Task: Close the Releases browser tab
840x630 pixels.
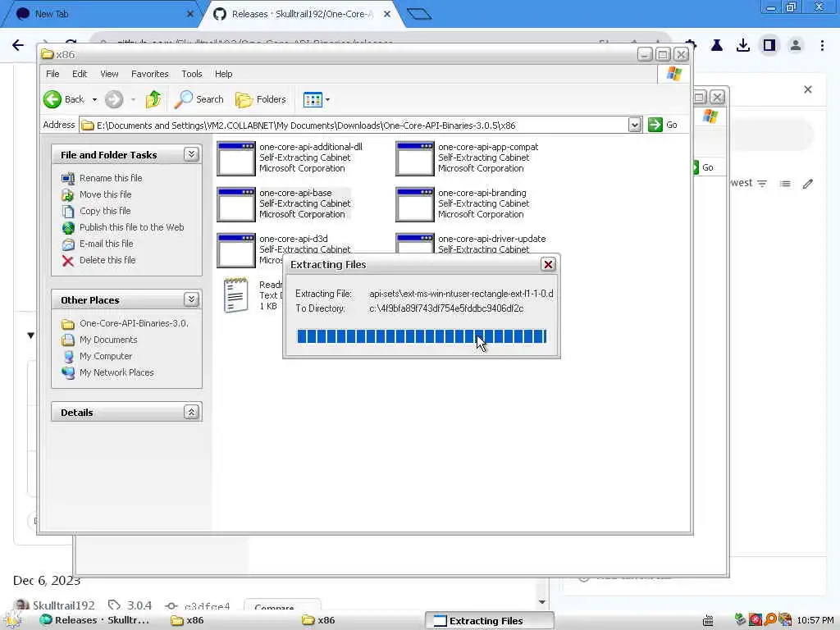Action: tap(387, 14)
